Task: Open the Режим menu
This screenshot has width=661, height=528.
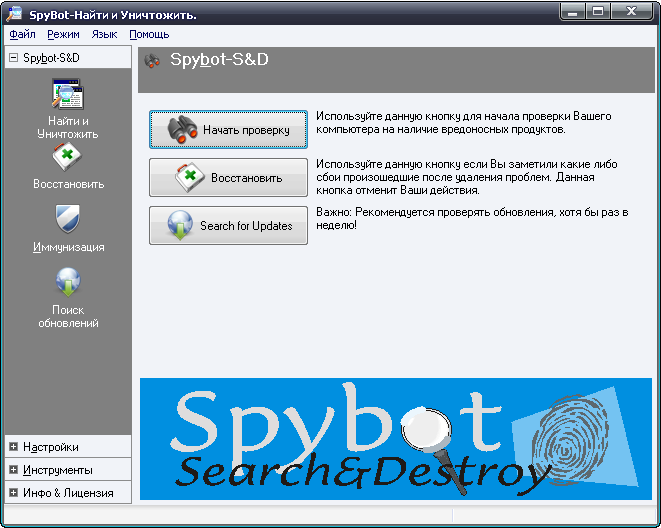Action: click(63, 34)
